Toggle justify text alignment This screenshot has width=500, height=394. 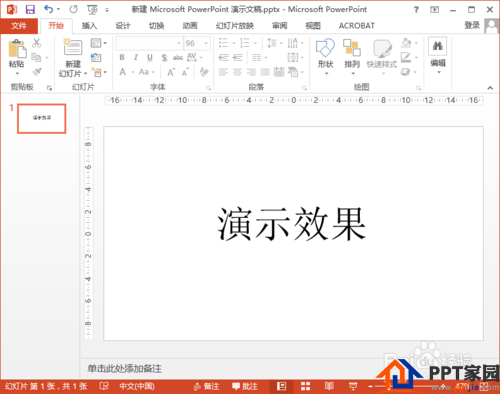(265, 72)
